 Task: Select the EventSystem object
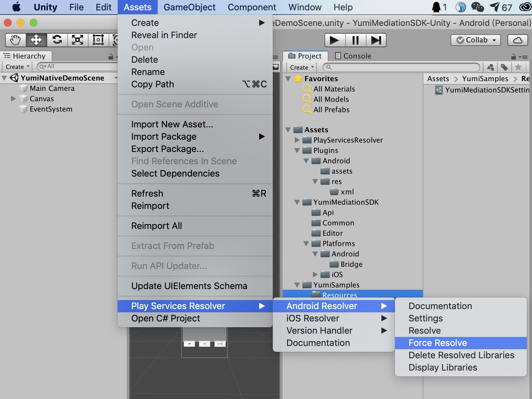tap(51, 109)
